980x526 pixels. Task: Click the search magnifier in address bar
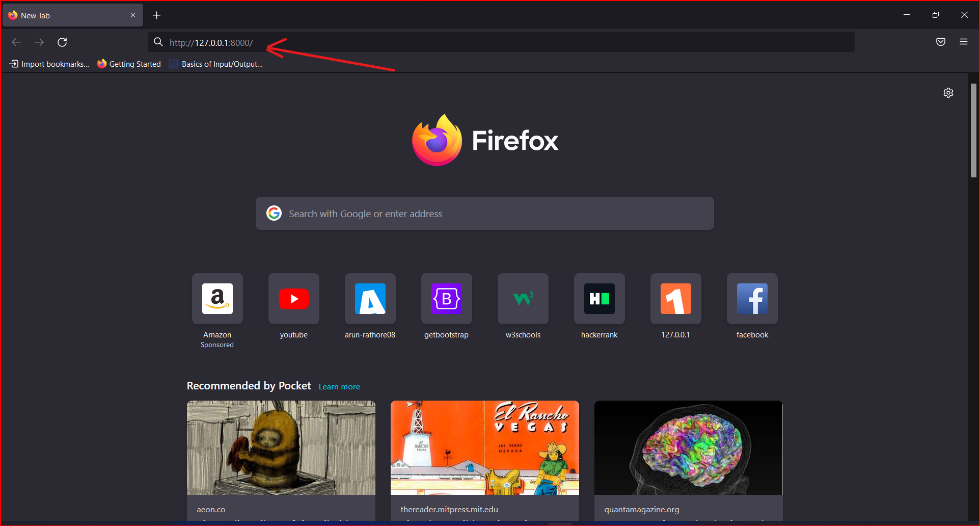tap(158, 42)
